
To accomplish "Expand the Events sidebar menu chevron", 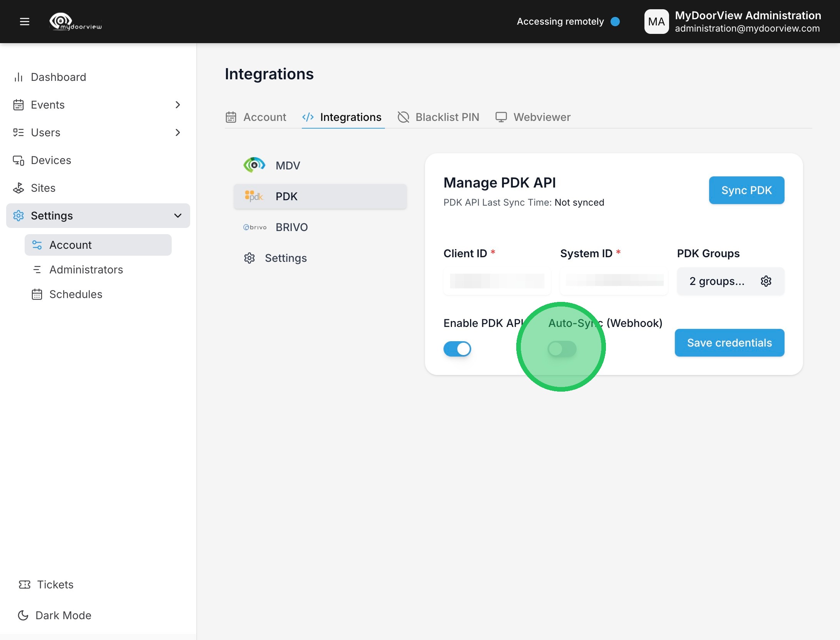I will pos(177,105).
